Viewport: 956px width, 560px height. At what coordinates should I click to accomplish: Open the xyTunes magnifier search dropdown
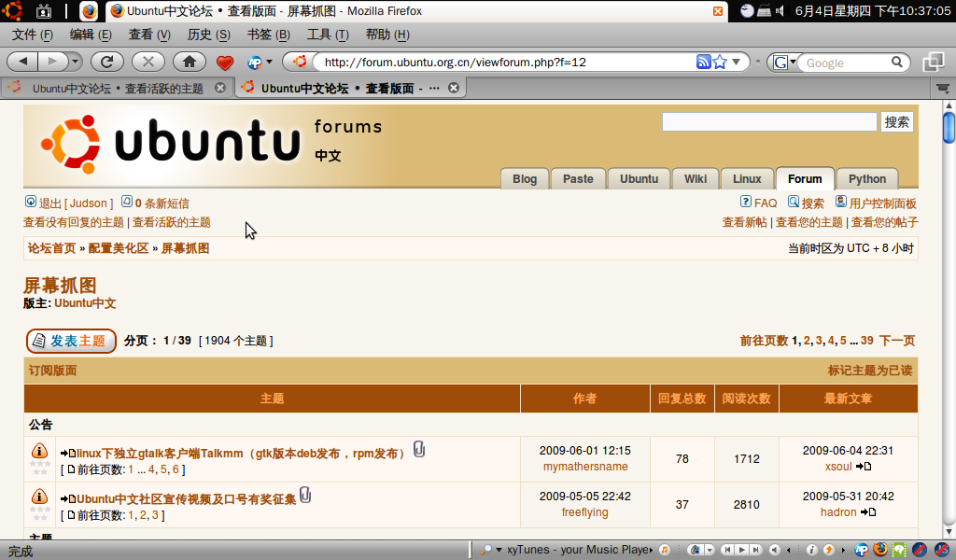(x=499, y=550)
